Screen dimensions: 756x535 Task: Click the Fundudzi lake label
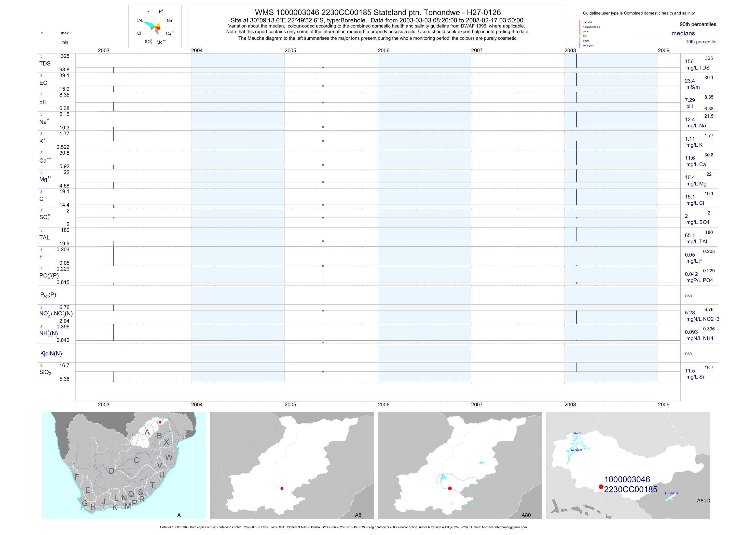point(671,493)
